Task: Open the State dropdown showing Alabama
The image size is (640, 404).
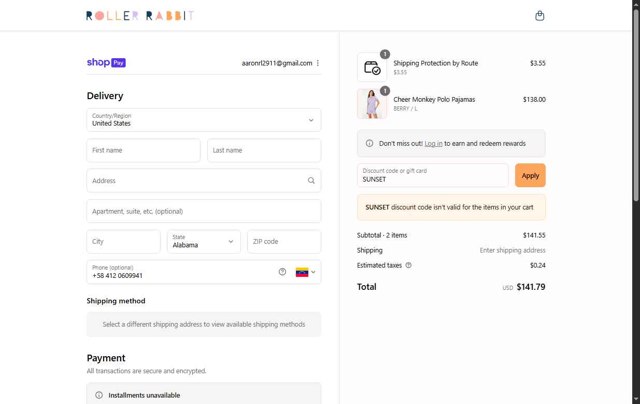Action: click(203, 242)
